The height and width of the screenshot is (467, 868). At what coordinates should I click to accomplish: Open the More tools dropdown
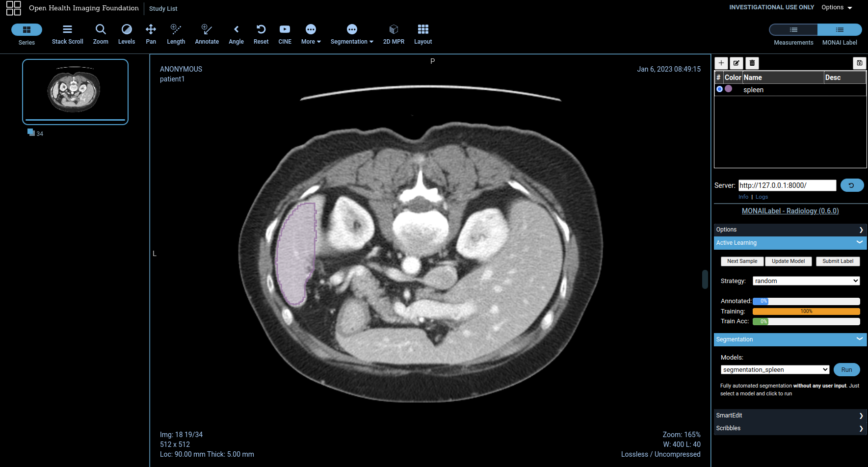coord(311,34)
